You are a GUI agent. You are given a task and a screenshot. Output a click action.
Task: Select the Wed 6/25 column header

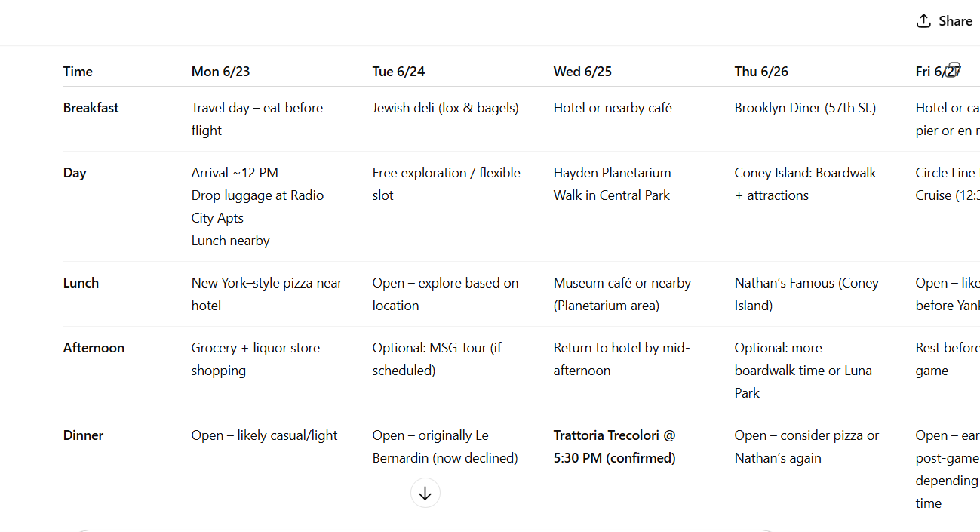582,72
